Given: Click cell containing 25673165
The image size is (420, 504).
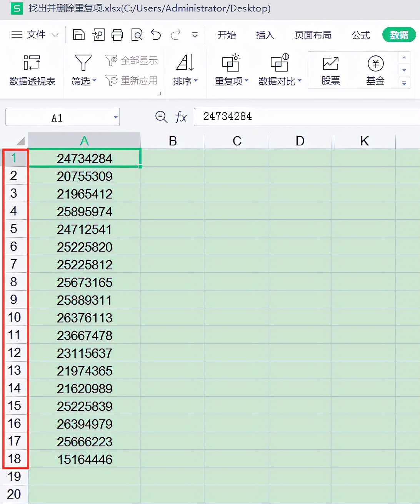Looking at the screenshot, I should click(x=84, y=282).
